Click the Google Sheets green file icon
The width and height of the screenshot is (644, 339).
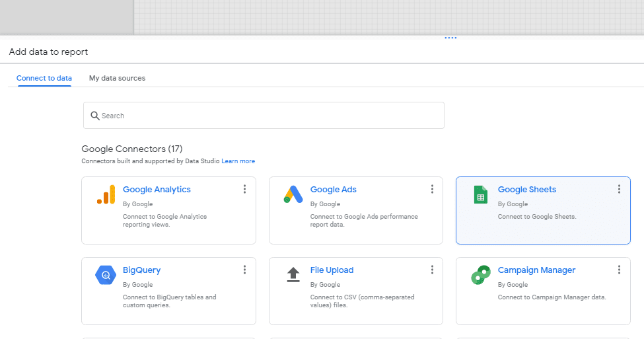[x=481, y=194]
